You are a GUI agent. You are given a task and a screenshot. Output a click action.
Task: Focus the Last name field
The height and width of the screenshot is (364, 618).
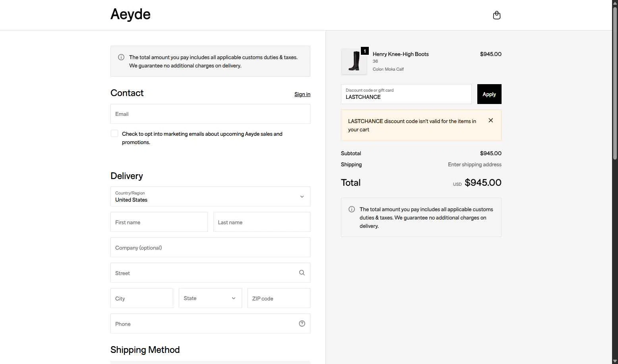click(x=262, y=222)
